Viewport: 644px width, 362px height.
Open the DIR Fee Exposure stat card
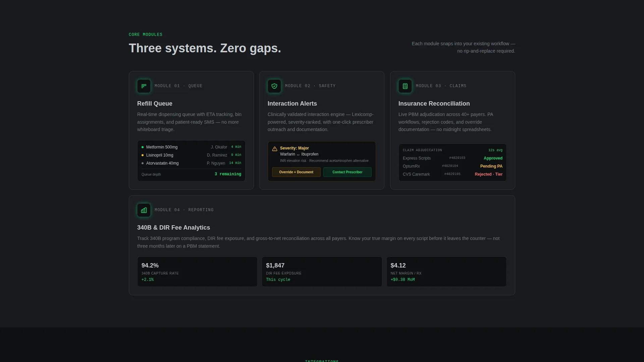coord(322,272)
